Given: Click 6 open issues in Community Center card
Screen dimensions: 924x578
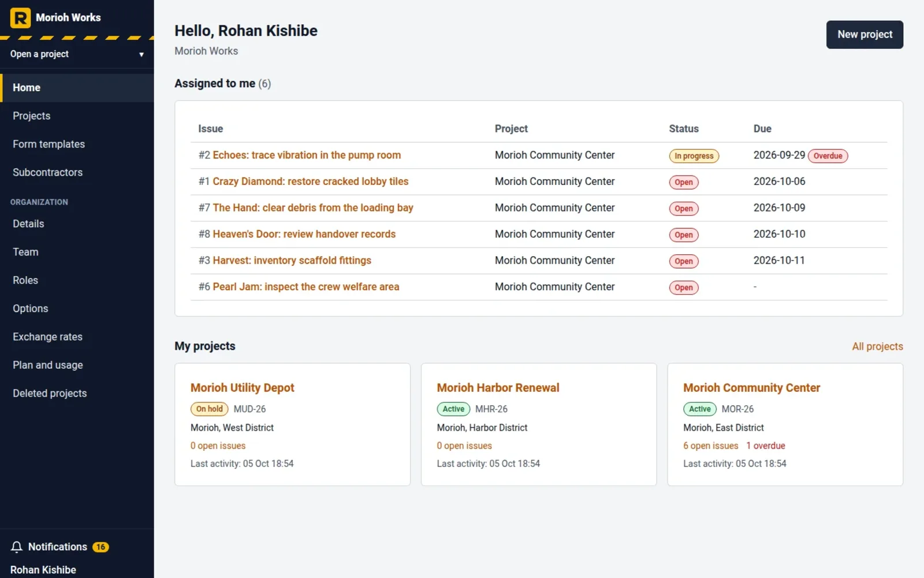Looking at the screenshot, I should click(710, 446).
